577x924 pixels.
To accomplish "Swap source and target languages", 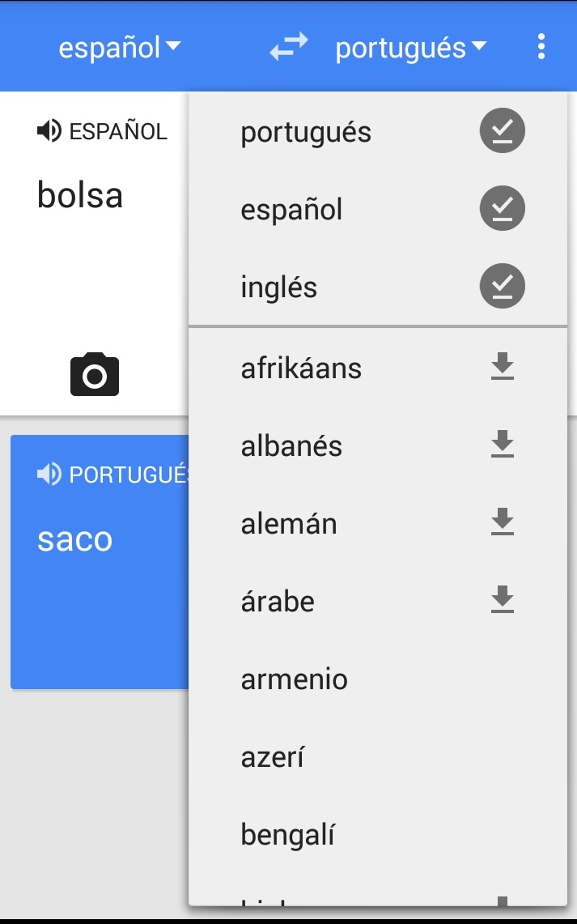I will click(289, 48).
